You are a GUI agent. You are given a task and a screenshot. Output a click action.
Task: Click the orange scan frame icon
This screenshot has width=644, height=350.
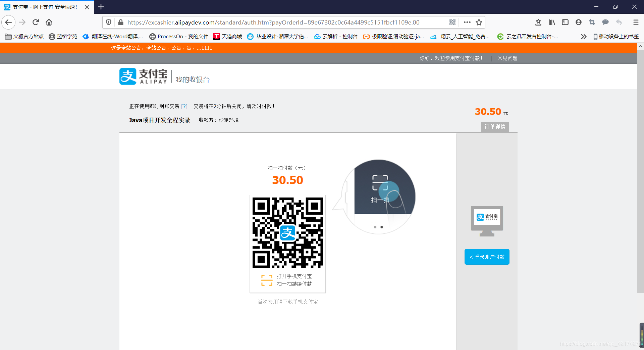pos(267,280)
